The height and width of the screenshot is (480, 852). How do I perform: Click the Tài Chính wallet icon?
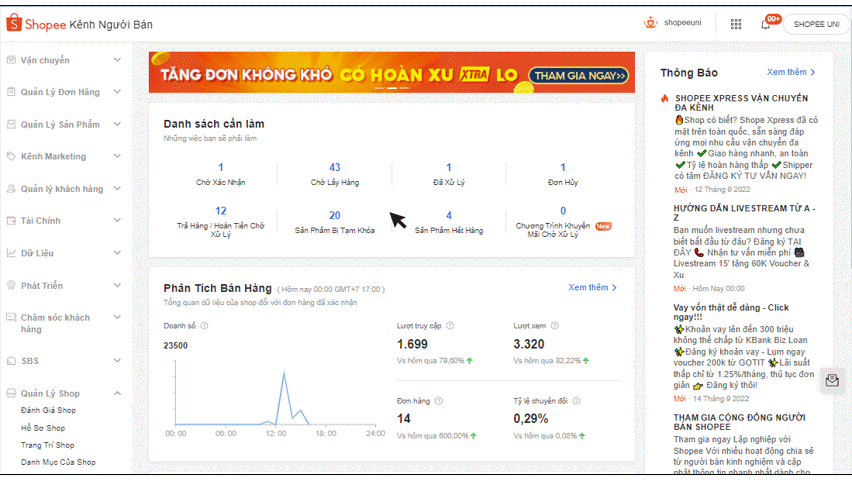[11, 221]
